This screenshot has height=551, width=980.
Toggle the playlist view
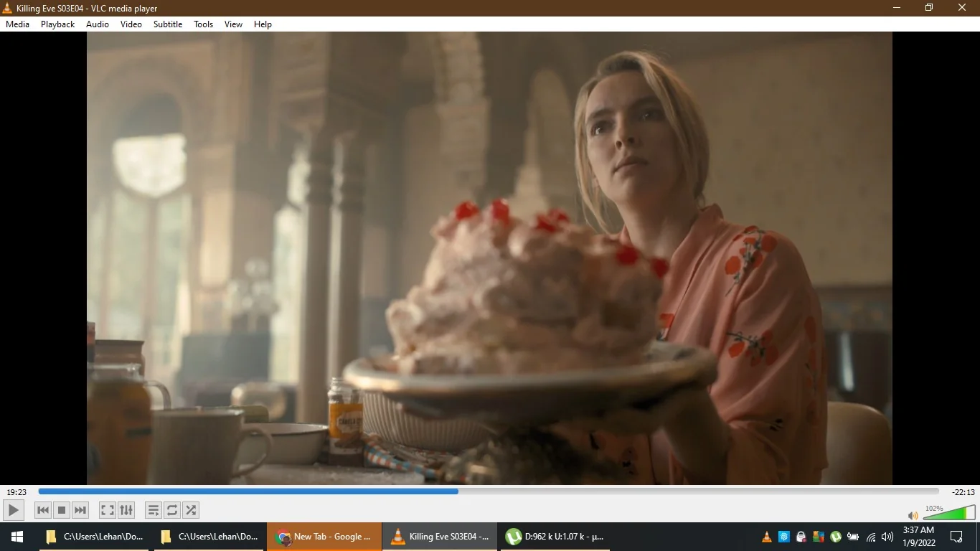pos(153,510)
